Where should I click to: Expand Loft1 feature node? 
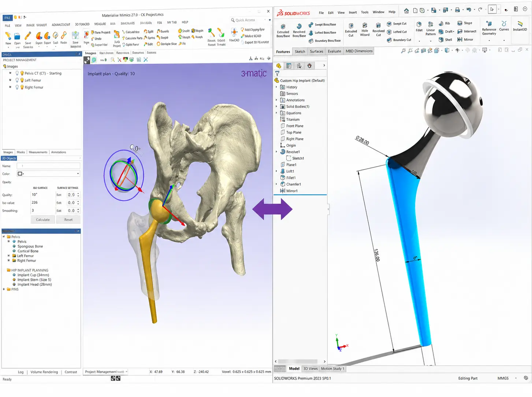click(276, 171)
